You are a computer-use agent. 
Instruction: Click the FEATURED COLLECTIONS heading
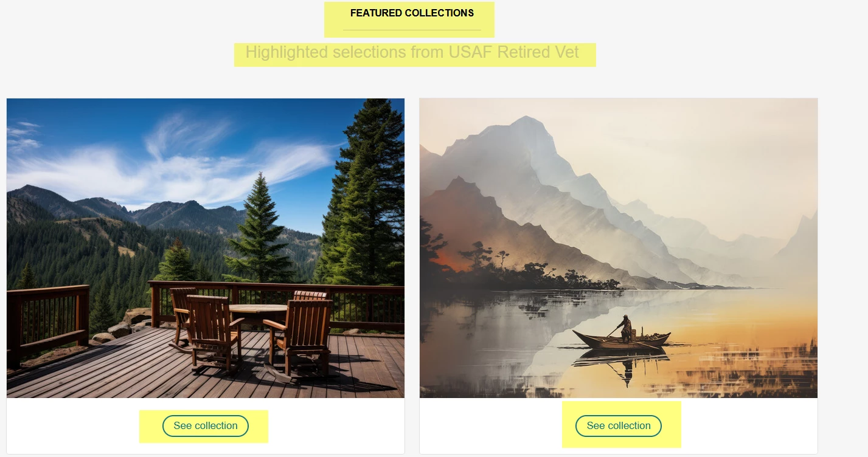[412, 13]
